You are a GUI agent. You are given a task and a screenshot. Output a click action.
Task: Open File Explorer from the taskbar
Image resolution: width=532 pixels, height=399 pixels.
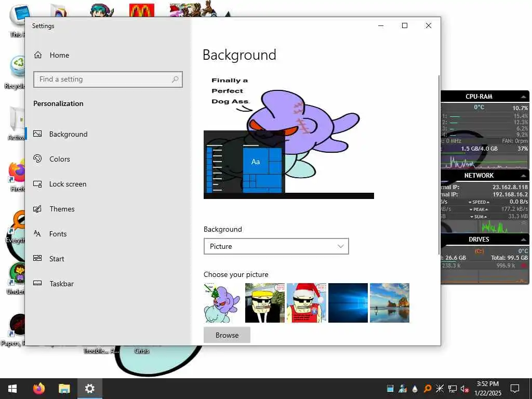pos(64,389)
